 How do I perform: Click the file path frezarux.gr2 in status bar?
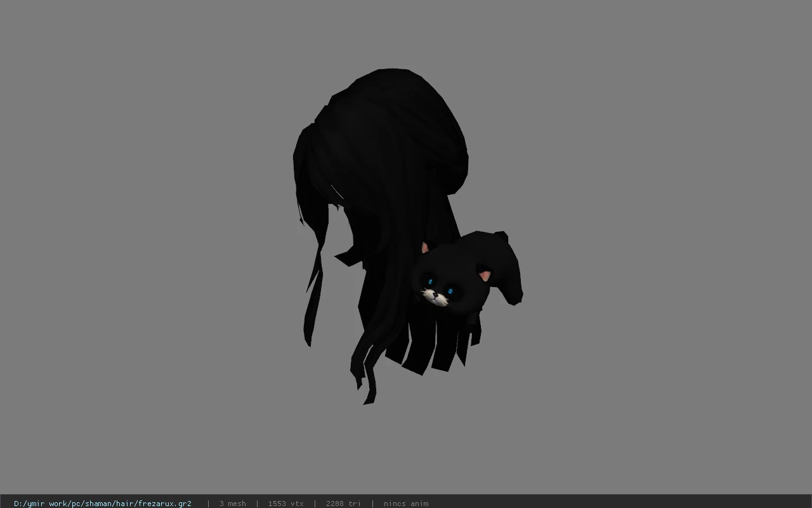pyautogui.click(x=103, y=504)
